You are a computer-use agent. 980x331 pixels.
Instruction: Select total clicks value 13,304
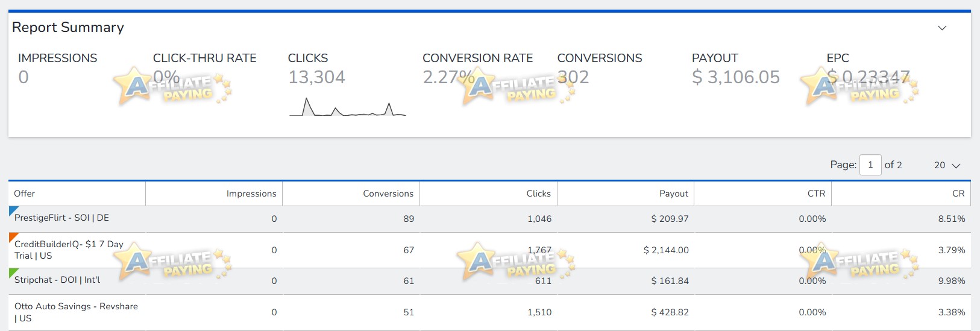[x=316, y=77]
